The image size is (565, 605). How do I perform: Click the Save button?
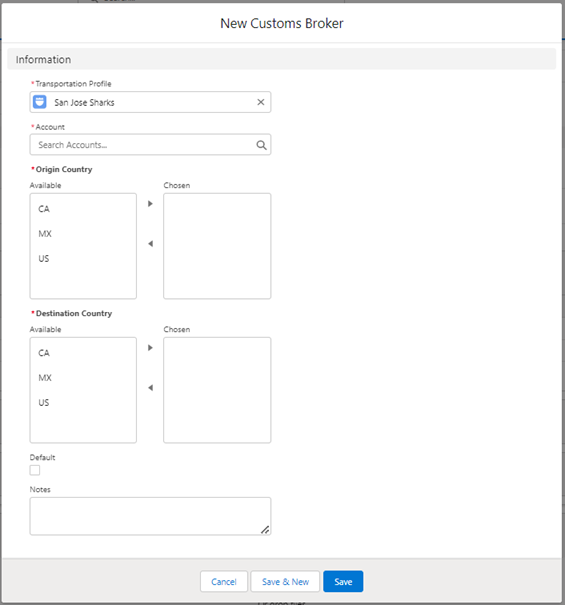pyautogui.click(x=343, y=581)
